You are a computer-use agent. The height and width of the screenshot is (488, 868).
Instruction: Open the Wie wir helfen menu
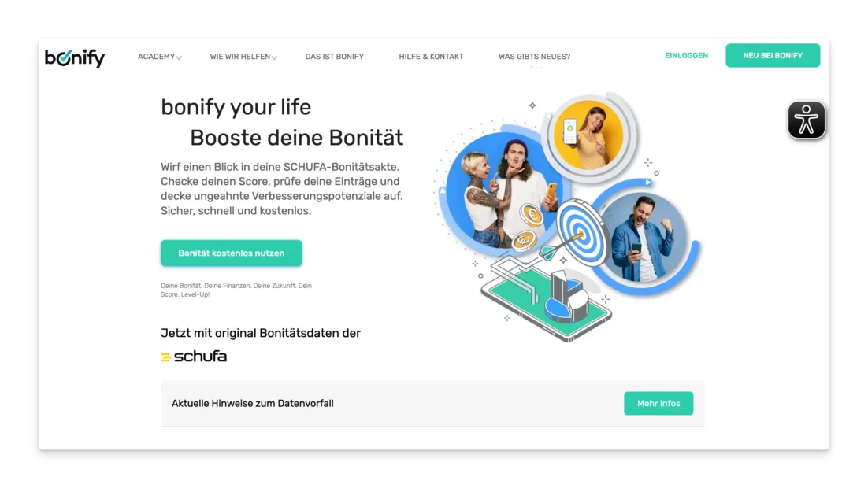click(x=239, y=57)
